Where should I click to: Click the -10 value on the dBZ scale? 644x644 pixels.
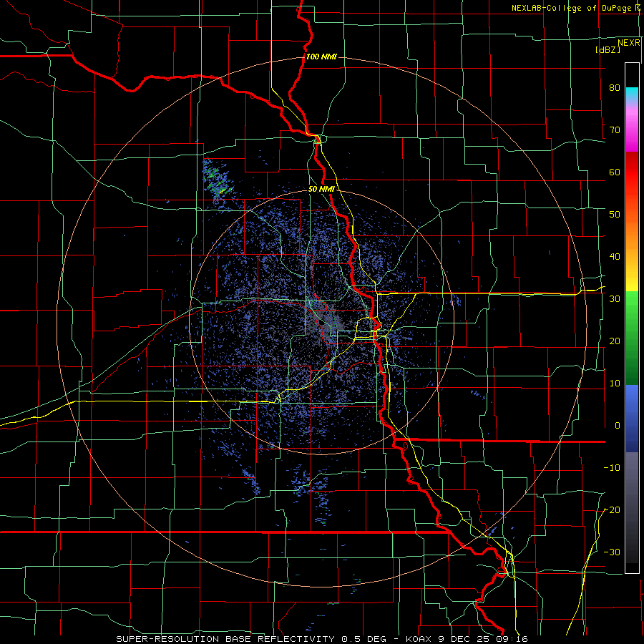[x=612, y=468]
